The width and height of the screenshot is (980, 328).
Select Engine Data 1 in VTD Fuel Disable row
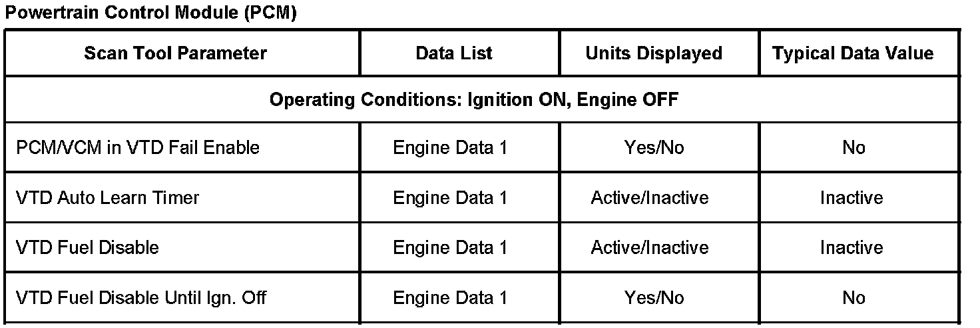(450, 247)
